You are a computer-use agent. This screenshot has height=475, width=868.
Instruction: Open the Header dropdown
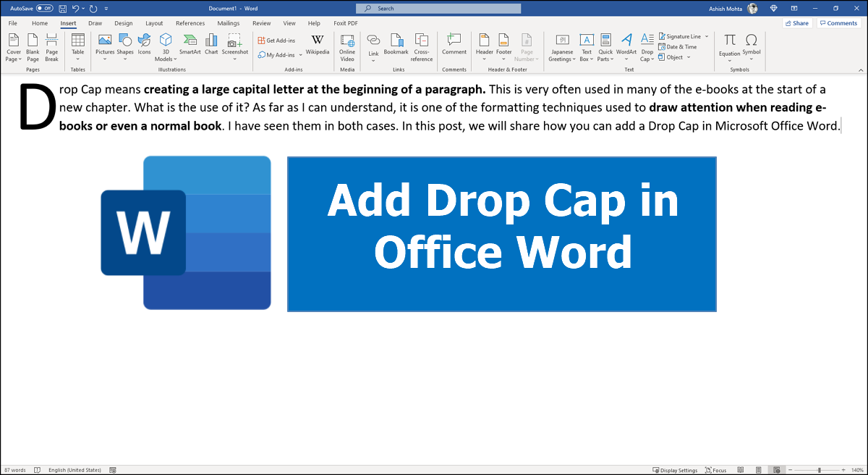pyautogui.click(x=484, y=47)
